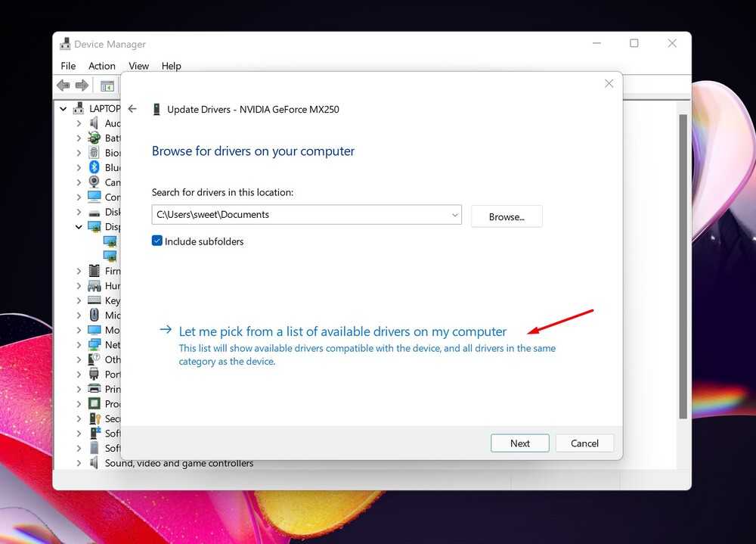Collapse the Display adapters tree node
The height and width of the screenshot is (544, 756).
[79, 226]
